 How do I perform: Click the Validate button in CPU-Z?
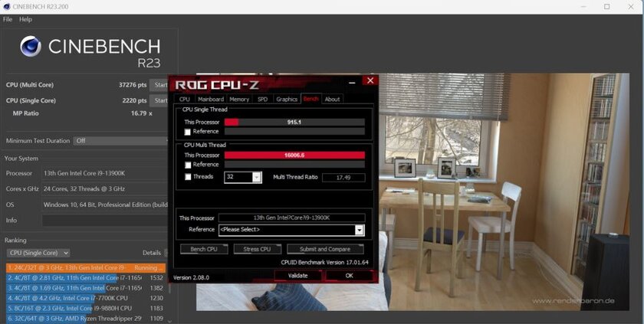tap(297, 276)
